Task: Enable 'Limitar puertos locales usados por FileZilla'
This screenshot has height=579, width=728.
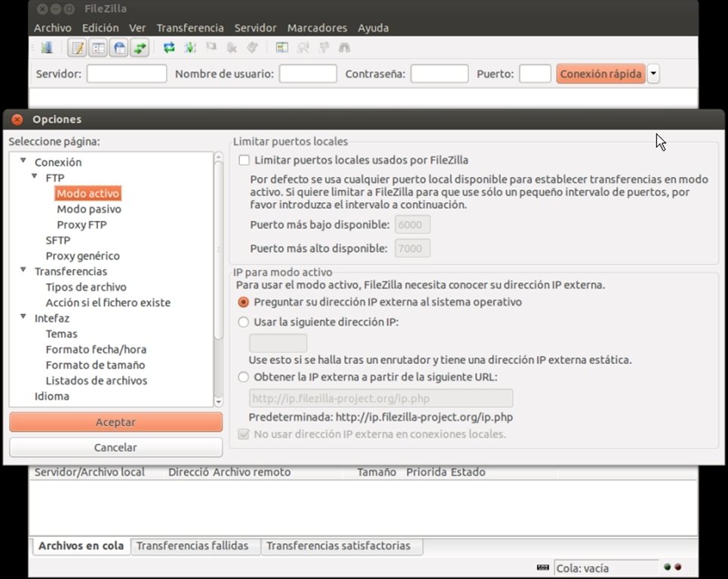Action: coord(244,160)
